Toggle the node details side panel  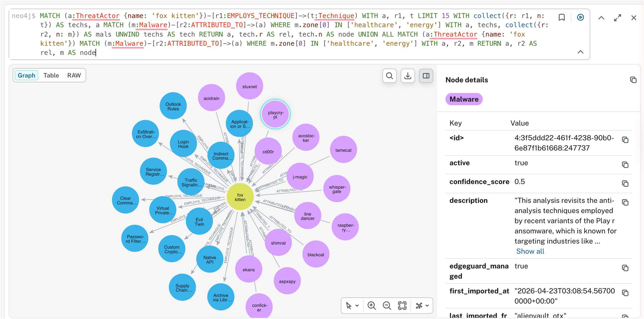point(426,76)
